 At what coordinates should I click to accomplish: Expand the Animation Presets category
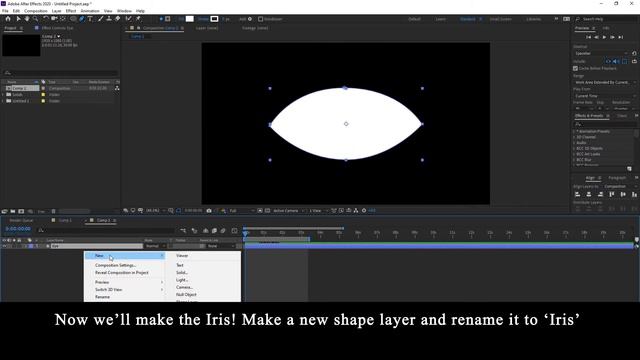[574, 131]
